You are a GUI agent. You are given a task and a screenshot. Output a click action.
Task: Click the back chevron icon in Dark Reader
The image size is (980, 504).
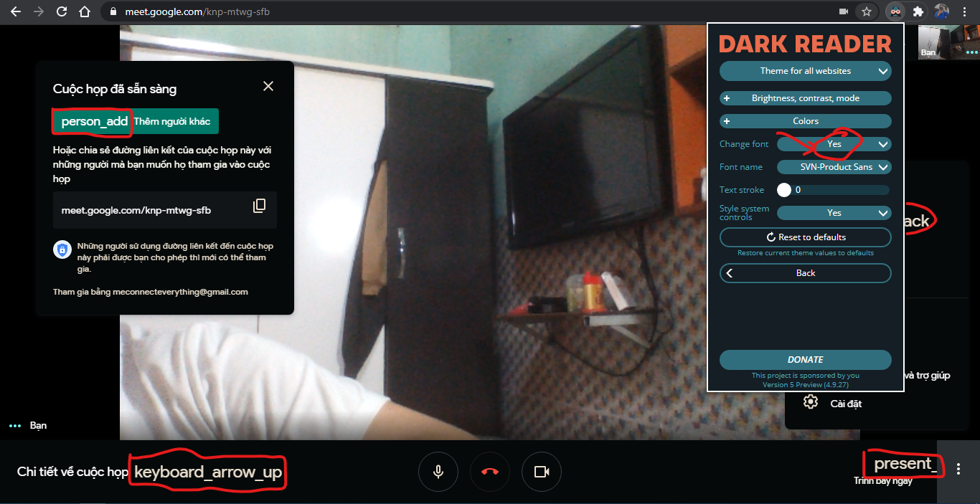730,273
